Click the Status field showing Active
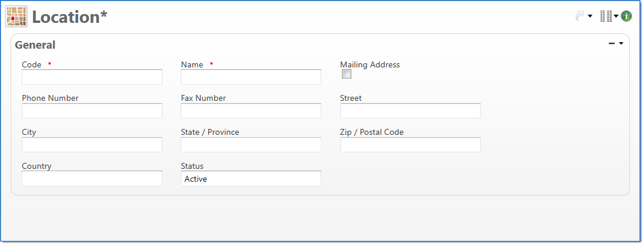Viewport: 644px width, 245px height. (x=250, y=179)
